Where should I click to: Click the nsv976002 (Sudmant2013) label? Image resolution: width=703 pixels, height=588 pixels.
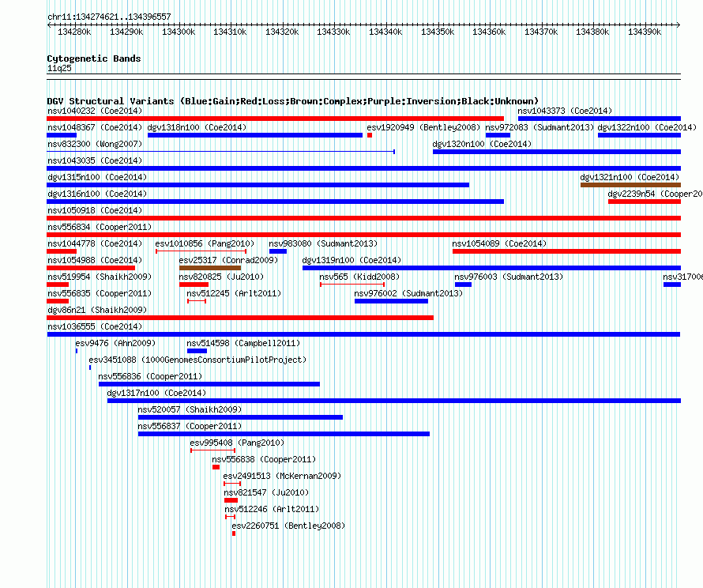[x=408, y=293]
